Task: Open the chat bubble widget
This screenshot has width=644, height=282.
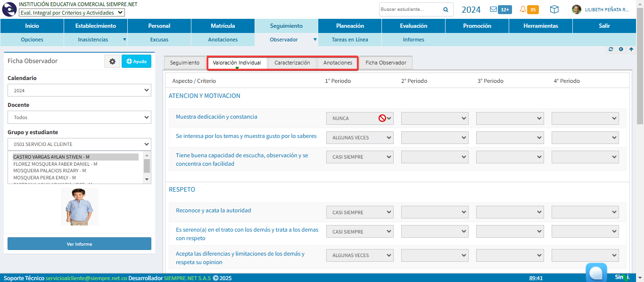Action: 596,273
